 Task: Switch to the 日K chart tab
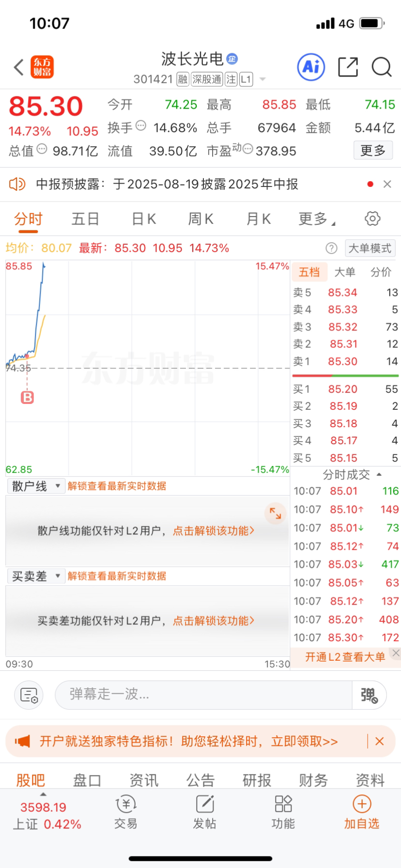(x=144, y=219)
